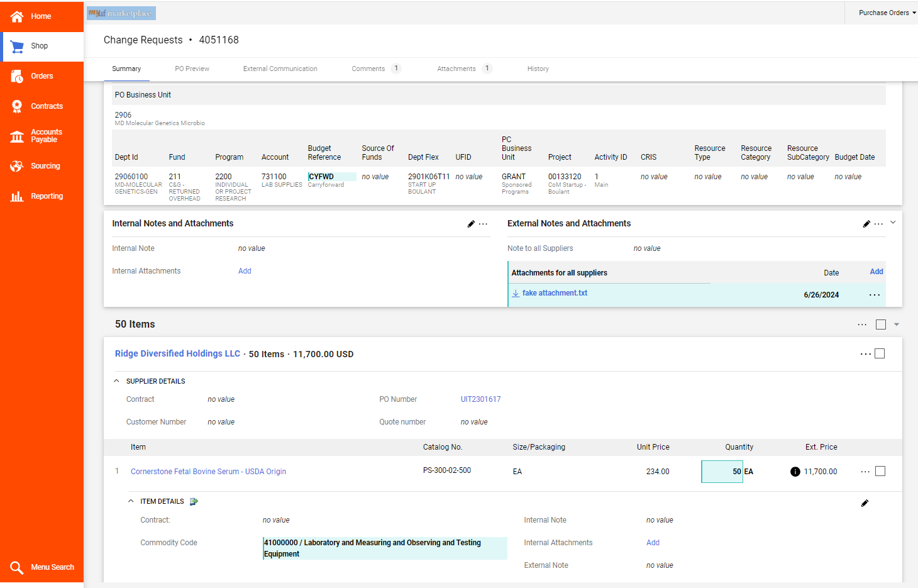This screenshot has width=918, height=588.
Task: Download fake attachment.txt
Action: pyautogui.click(x=554, y=293)
